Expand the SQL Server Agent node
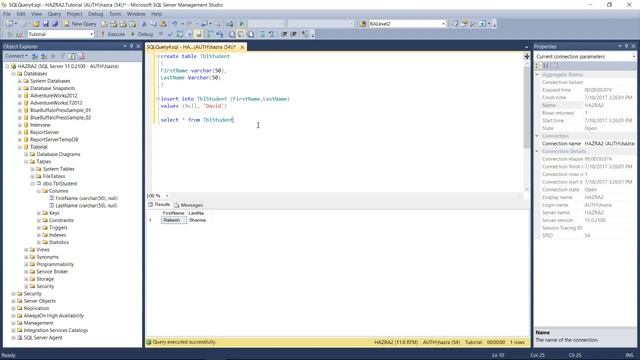The height and width of the screenshot is (360, 640). (13, 338)
